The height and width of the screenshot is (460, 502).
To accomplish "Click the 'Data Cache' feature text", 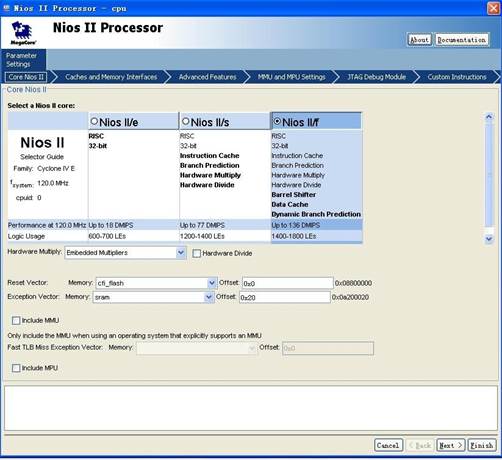I will pos(290,204).
